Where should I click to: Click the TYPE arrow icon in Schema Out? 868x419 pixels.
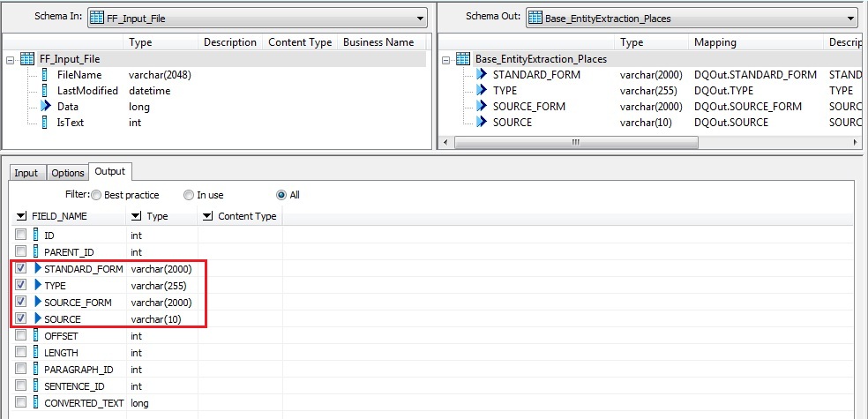482,91
